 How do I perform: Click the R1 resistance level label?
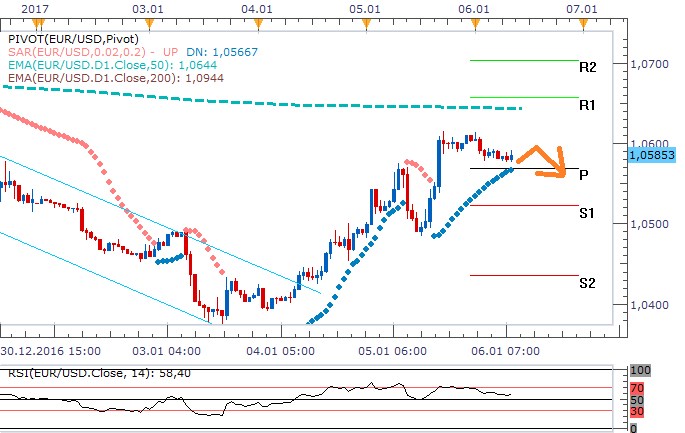pos(588,104)
